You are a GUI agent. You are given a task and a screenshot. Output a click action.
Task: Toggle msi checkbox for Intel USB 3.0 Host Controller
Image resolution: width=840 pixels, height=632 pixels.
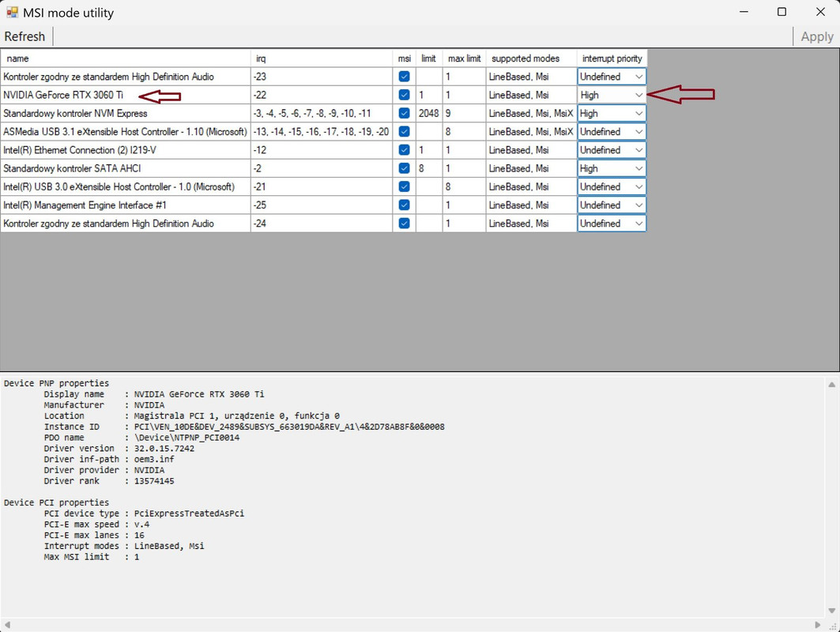pos(404,186)
